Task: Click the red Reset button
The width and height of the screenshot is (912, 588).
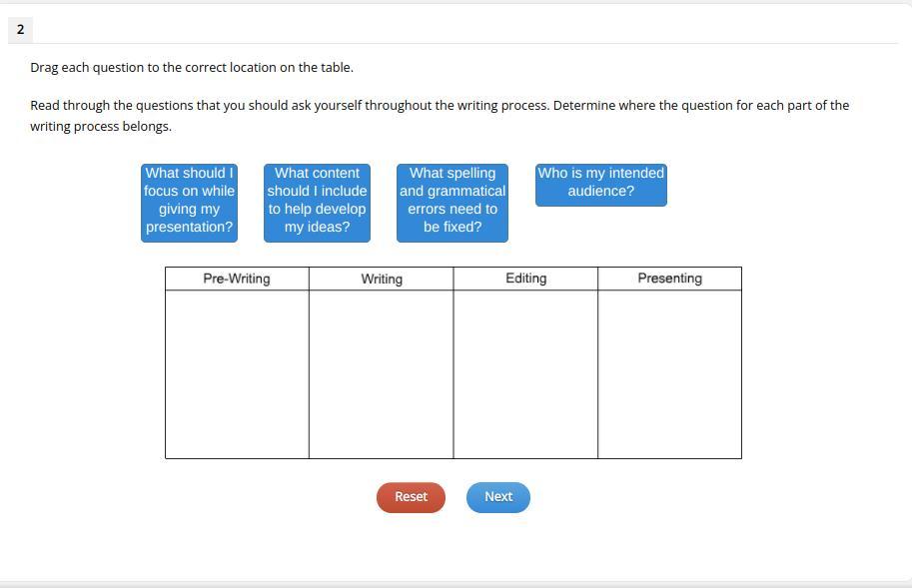Action: (411, 497)
